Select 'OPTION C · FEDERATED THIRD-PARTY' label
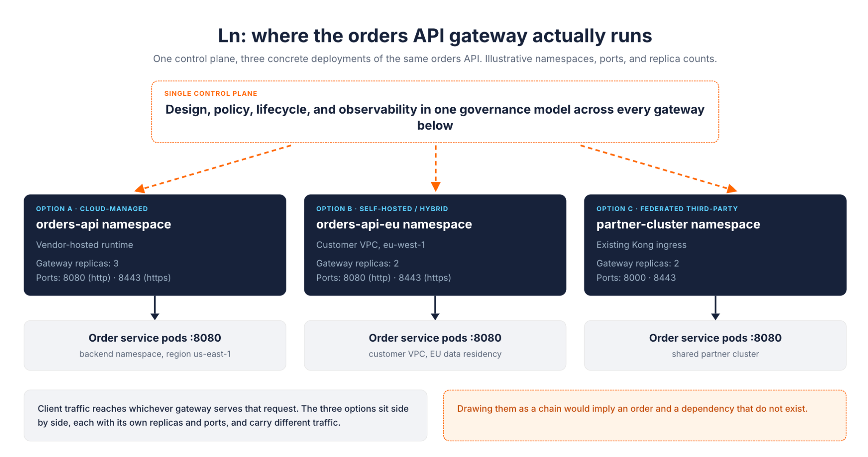The height and width of the screenshot is (457, 868). point(667,209)
